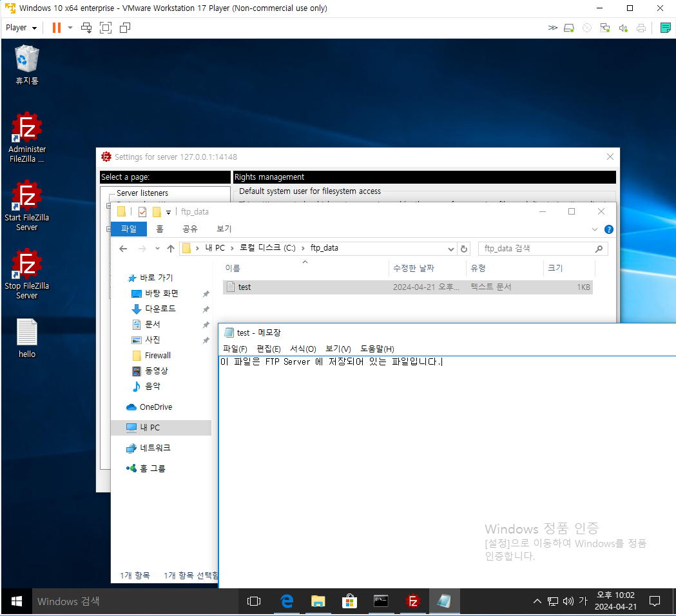The image size is (676, 616).
Task: Click the ftp_data search box
Action: (x=543, y=249)
